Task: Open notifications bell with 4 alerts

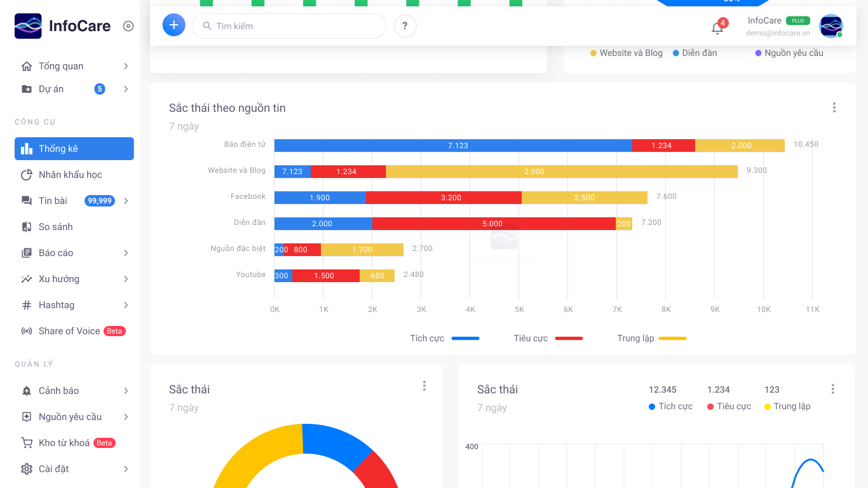Action: [x=717, y=28]
